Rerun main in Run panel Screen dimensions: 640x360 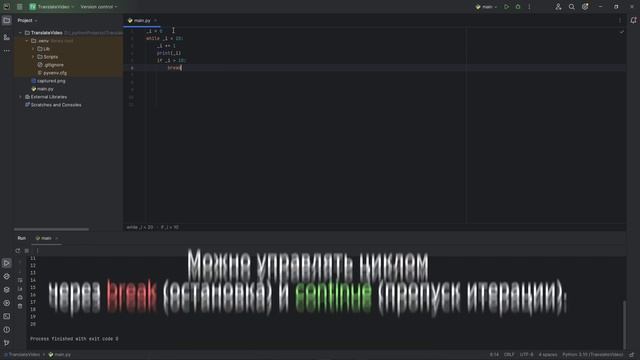(18, 251)
